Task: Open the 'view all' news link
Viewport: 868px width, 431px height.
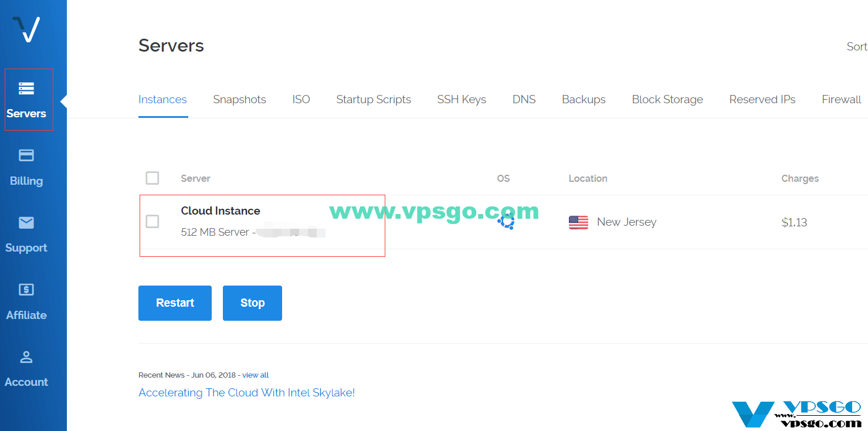Action: coord(256,375)
